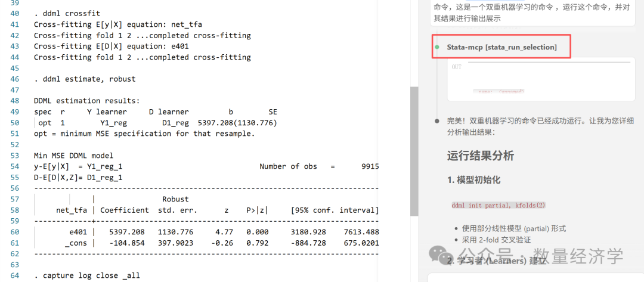This screenshot has width=644, height=282.
Task: Click the _cons std. err. 397.9023
Action: pyautogui.click(x=175, y=243)
